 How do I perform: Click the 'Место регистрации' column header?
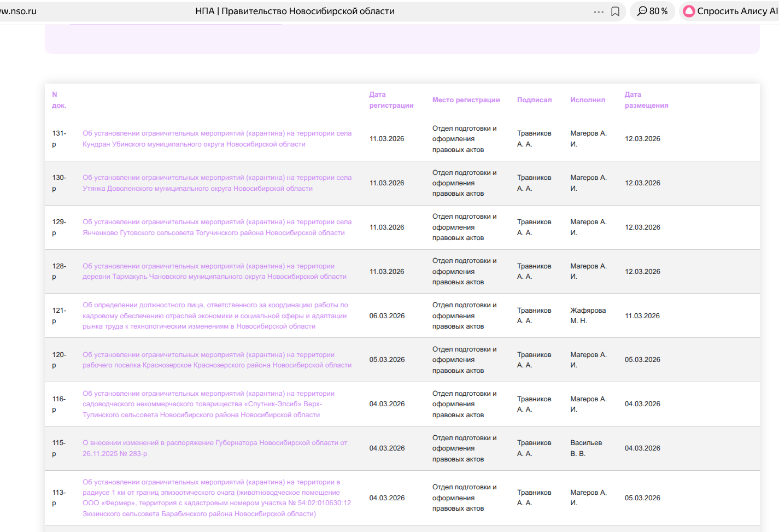pyautogui.click(x=466, y=100)
